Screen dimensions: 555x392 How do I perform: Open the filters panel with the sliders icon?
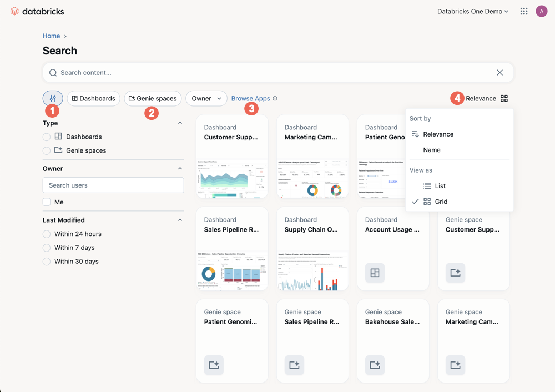tap(53, 98)
